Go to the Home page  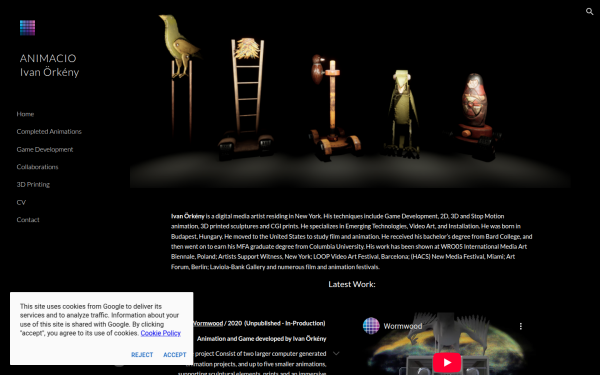tap(25, 114)
